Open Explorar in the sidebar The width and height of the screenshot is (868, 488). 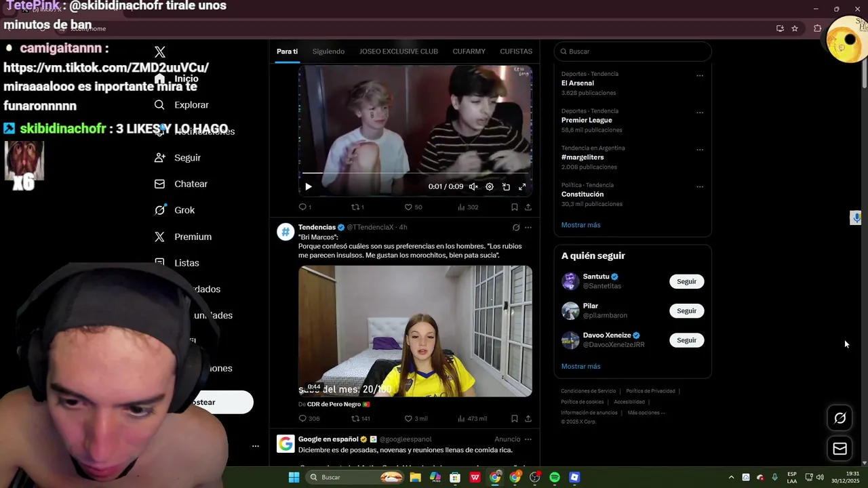point(182,105)
